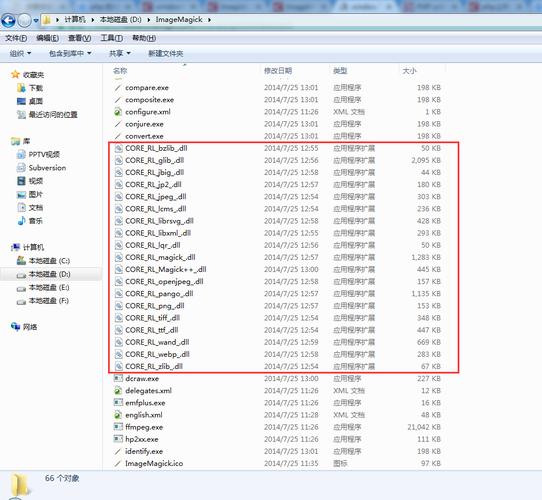Click the 收藏夹 star icon
Image resolution: width=542 pixels, height=500 pixels.
point(15,74)
